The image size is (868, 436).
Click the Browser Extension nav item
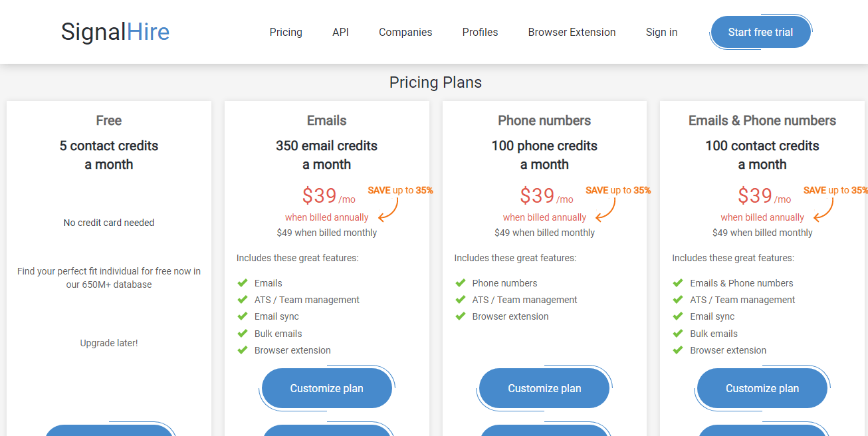coord(572,32)
